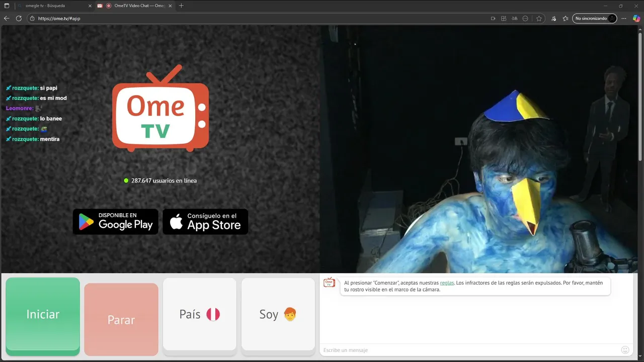Click the OmeTV tab favicon
Image resolution: width=644 pixels, height=362 pixels.
(100, 6)
